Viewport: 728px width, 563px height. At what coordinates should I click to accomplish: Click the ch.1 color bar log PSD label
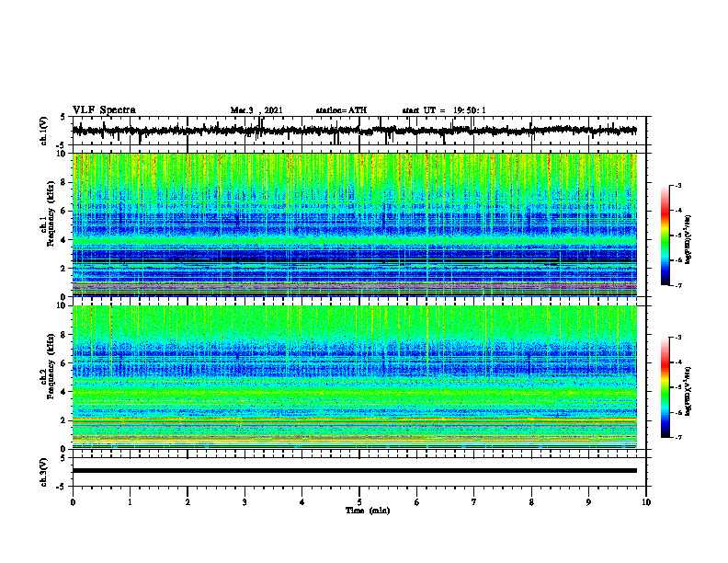pos(688,239)
